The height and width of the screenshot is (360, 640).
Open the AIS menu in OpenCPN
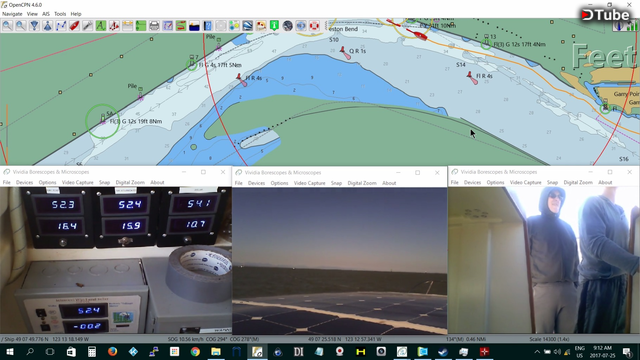pos(46,14)
